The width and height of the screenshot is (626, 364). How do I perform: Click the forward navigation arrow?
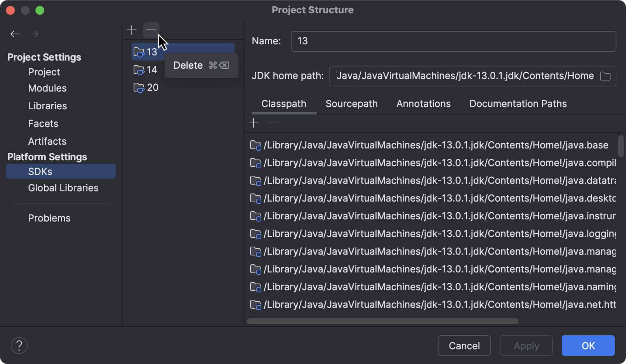[34, 34]
